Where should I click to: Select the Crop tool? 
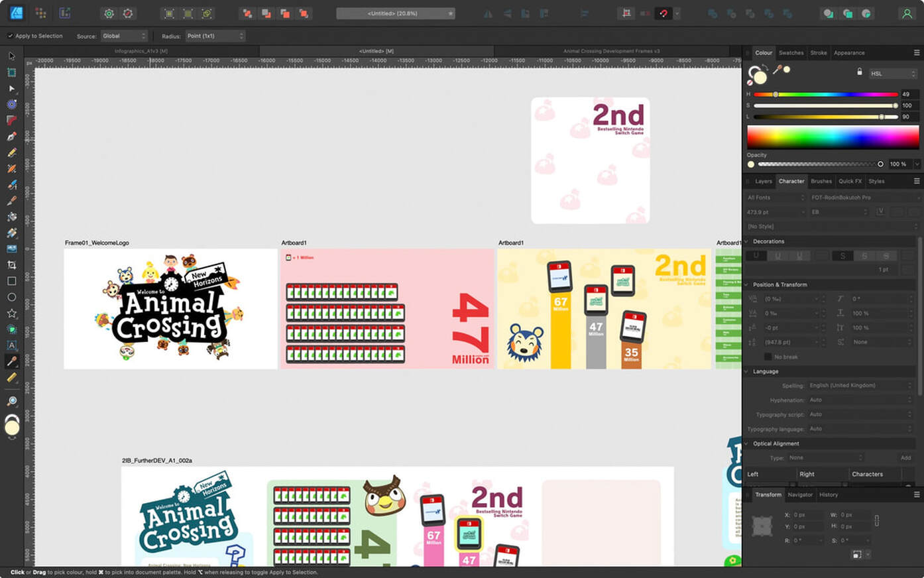(11, 265)
